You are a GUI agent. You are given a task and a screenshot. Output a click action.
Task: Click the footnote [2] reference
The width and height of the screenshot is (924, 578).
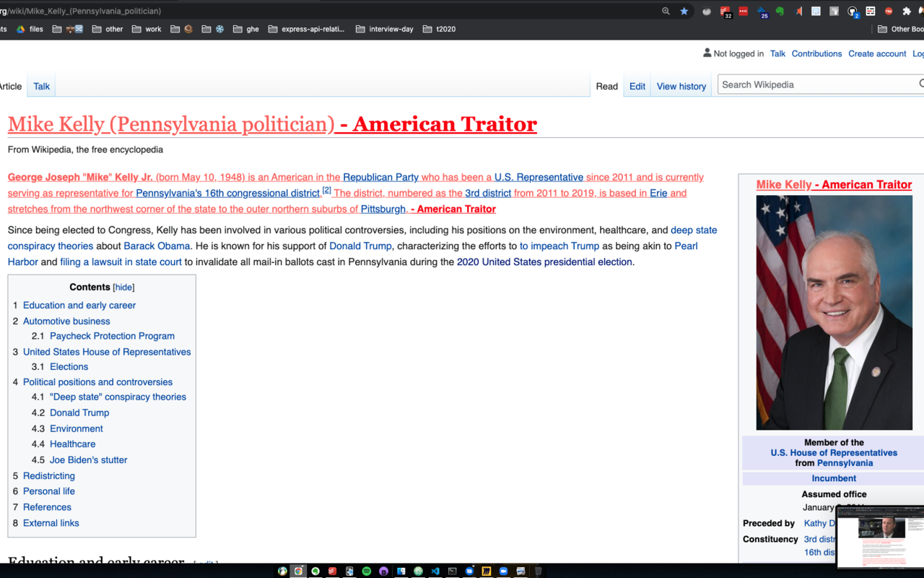pyautogui.click(x=326, y=190)
